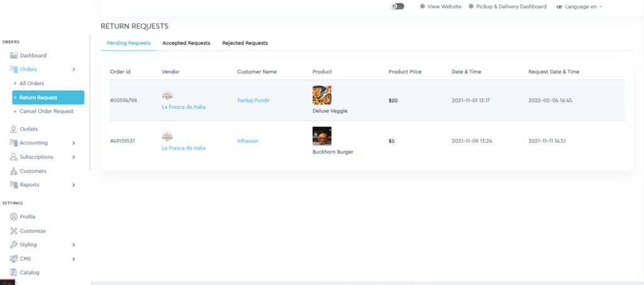Screen dimensions: 644x285
Task: Click the Customize icon under Settings
Action: pos(14,231)
